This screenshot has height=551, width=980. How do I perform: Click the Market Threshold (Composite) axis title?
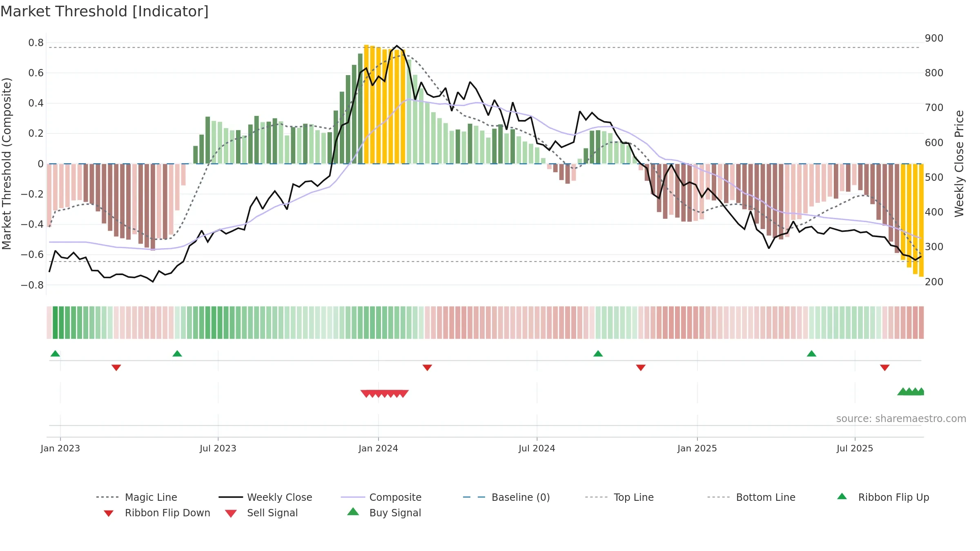7,163
